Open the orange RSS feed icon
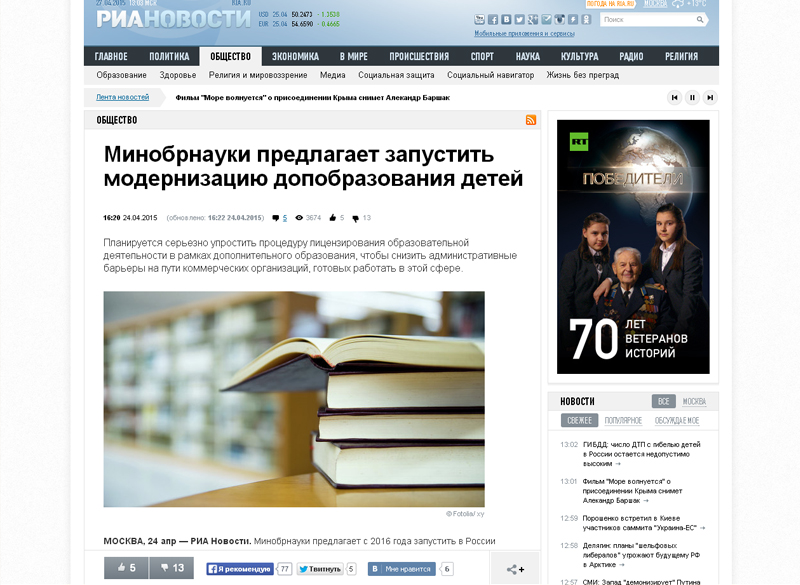Screen dimensions: 800x585 pyautogui.click(x=531, y=120)
